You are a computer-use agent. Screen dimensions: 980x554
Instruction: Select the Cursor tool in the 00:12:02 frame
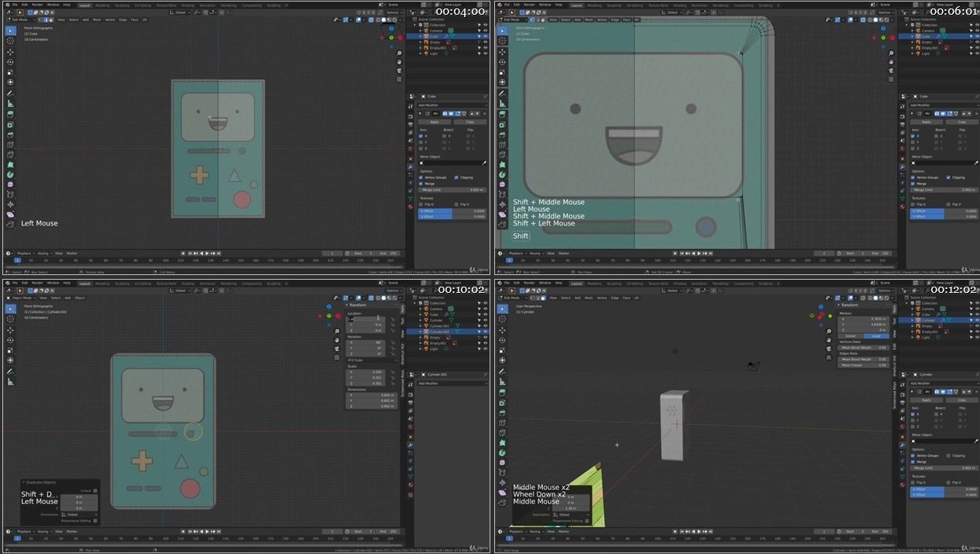pos(501,319)
